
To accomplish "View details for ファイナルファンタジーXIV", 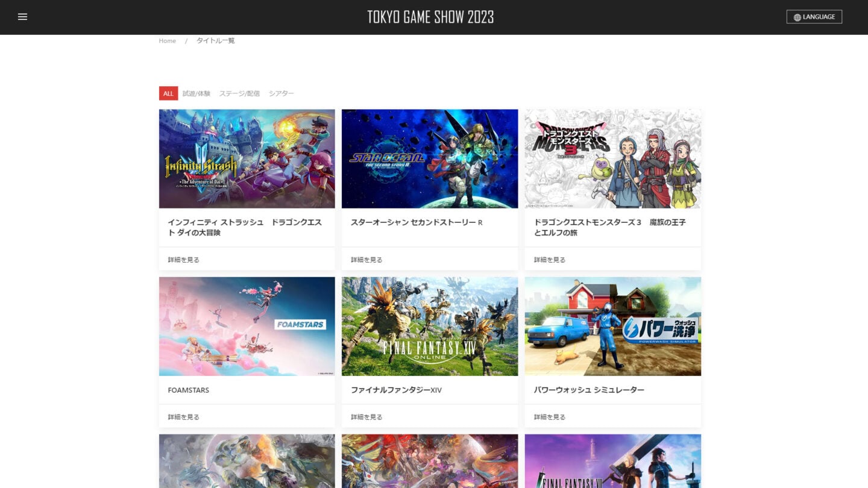I will tap(366, 416).
